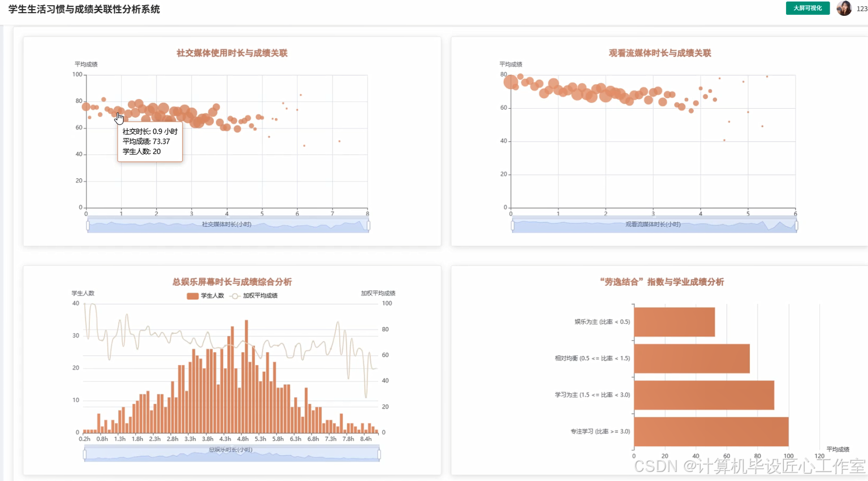Screen dimensions: 868x481
Task: Click the 相对均衡 horizontal bar
Action: coord(692,359)
